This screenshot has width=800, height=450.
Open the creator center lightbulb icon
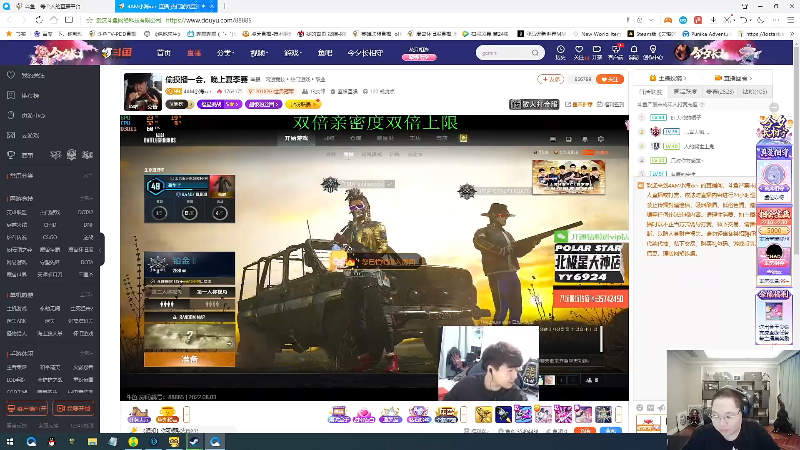(653, 49)
